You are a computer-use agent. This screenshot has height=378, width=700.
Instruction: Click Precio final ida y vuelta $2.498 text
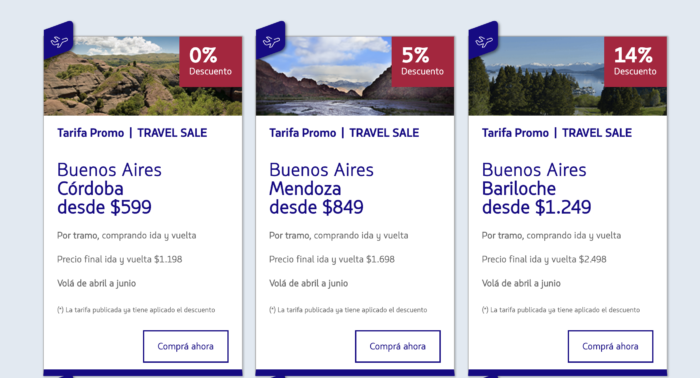click(x=544, y=259)
